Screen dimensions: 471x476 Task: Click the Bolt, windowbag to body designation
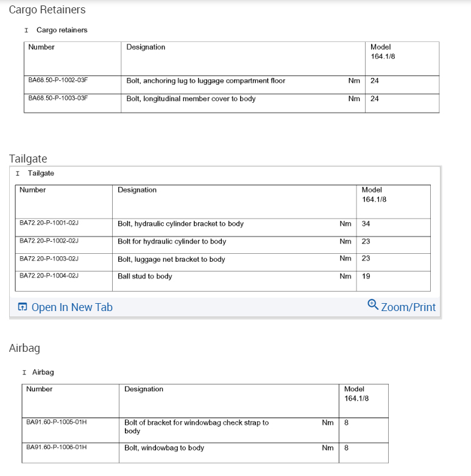pos(164,448)
